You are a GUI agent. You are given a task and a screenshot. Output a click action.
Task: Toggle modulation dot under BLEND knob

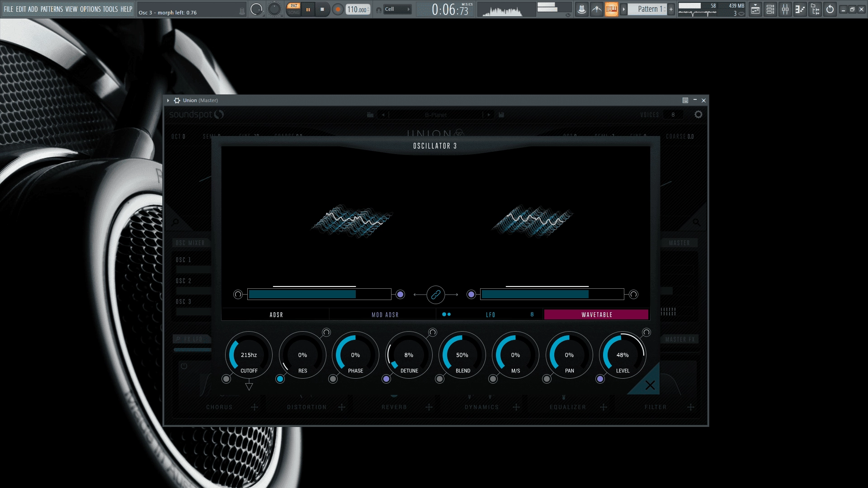(x=439, y=379)
